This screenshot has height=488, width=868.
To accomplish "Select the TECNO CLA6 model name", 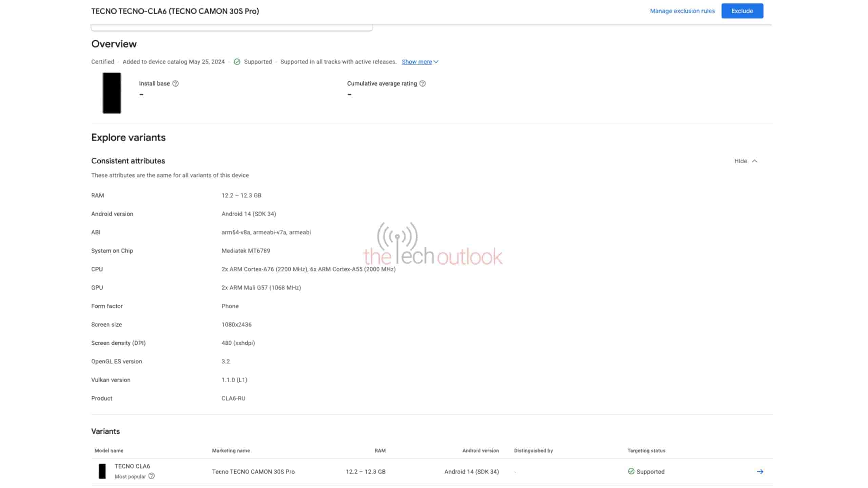I will [x=132, y=466].
